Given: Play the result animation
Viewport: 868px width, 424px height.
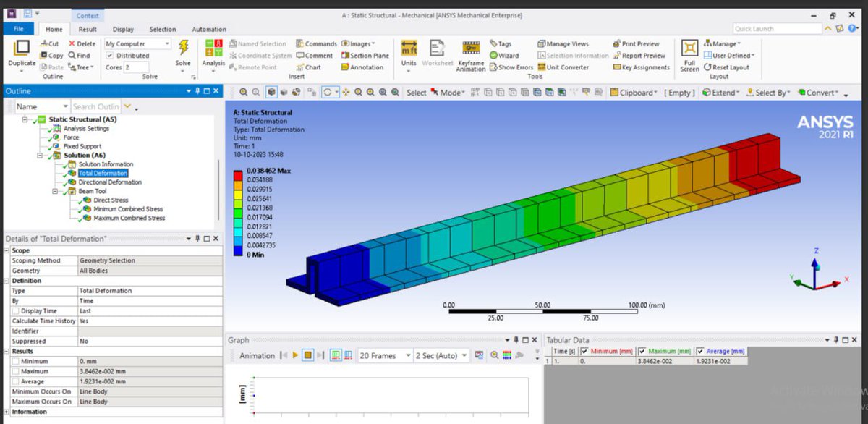Looking at the screenshot, I should point(295,355).
